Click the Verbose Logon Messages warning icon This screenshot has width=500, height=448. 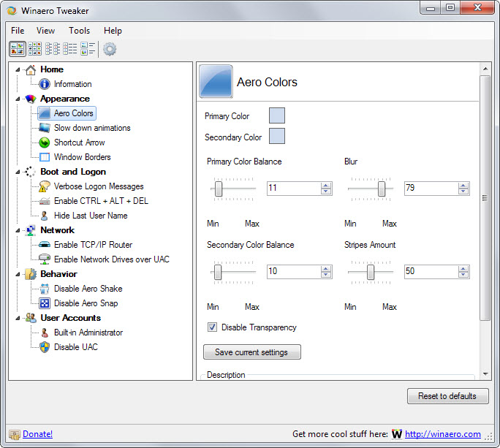pyautogui.click(x=45, y=186)
